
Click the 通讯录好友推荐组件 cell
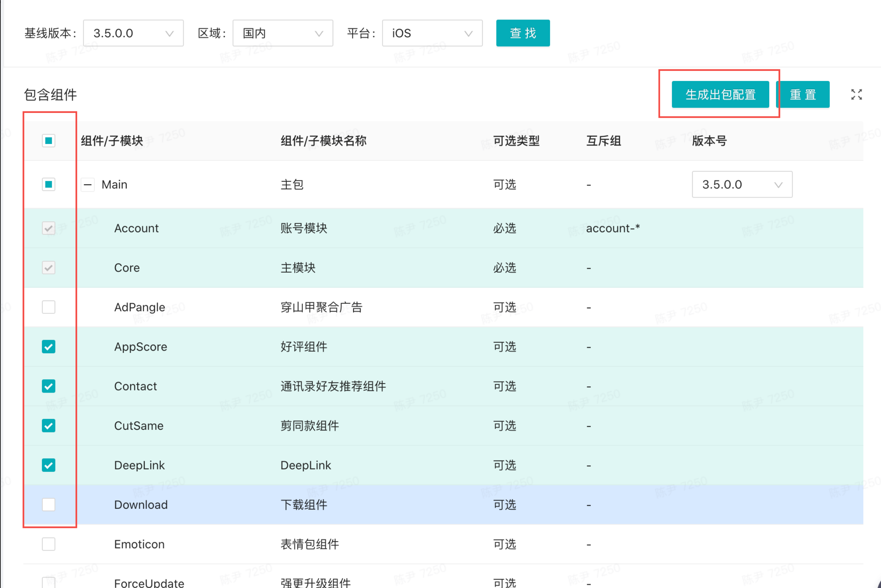coord(333,386)
